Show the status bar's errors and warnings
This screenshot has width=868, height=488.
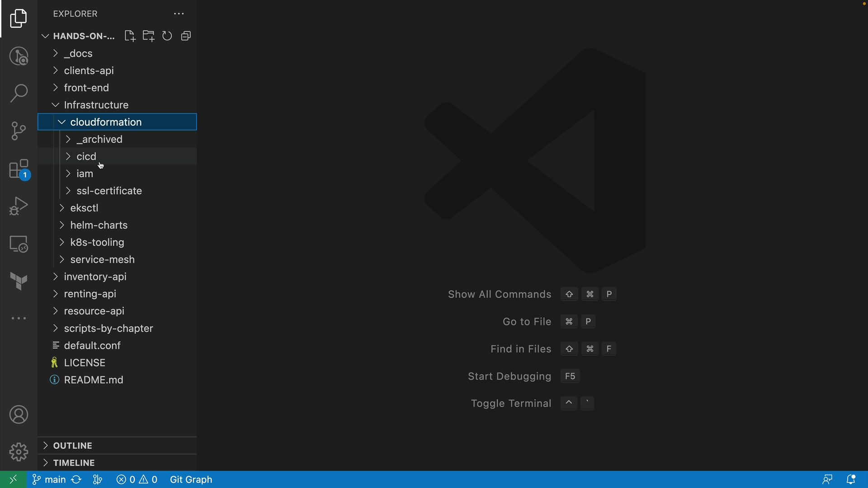137,479
